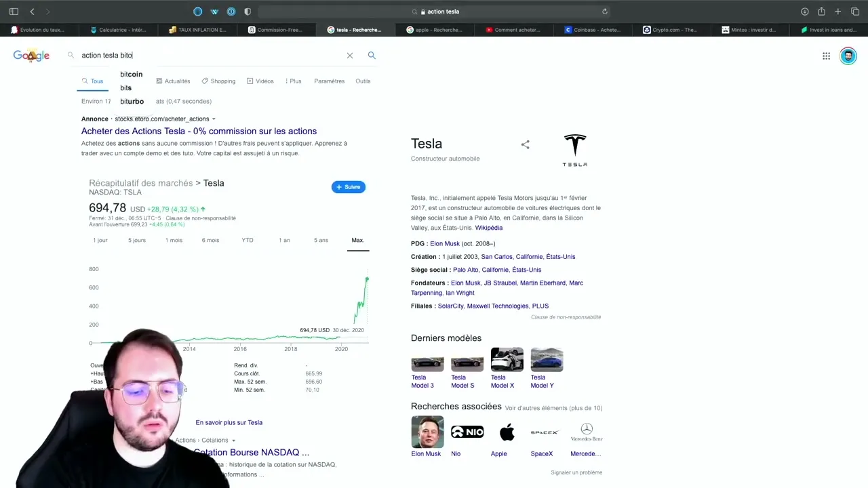Open the ad info arrow next to the eToro URL

(x=213, y=119)
